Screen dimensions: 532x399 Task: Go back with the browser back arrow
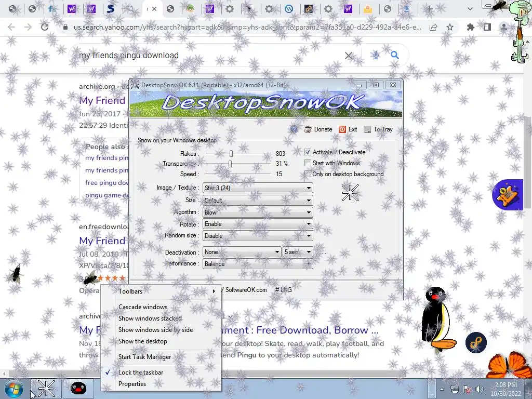(x=11, y=27)
